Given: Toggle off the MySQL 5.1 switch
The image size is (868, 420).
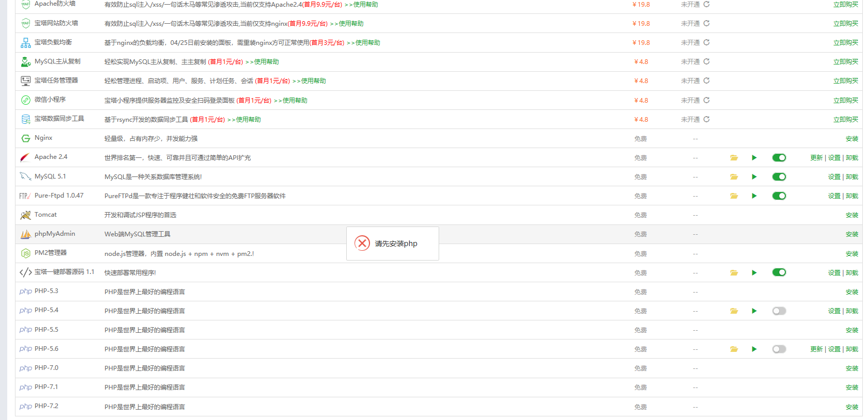Looking at the screenshot, I should (779, 177).
